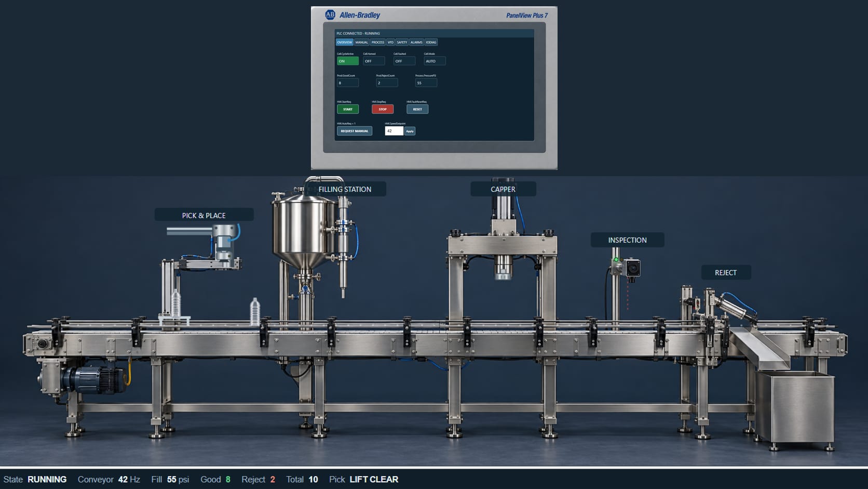
Task: Click the REQUEST MANUAL button
Action: [x=355, y=131]
